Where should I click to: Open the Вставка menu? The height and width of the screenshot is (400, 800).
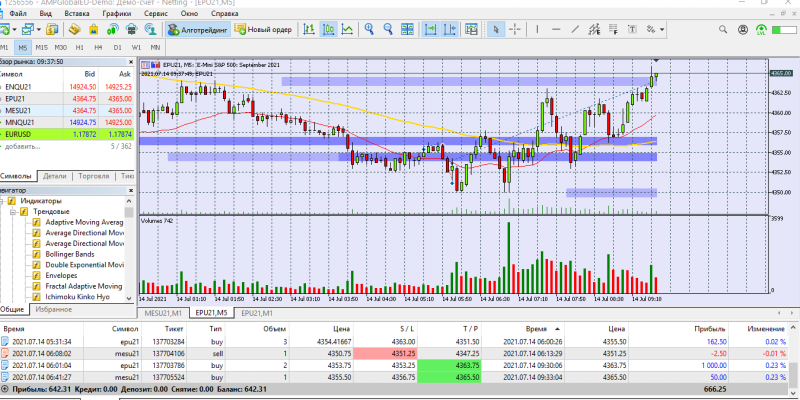tap(78, 13)
